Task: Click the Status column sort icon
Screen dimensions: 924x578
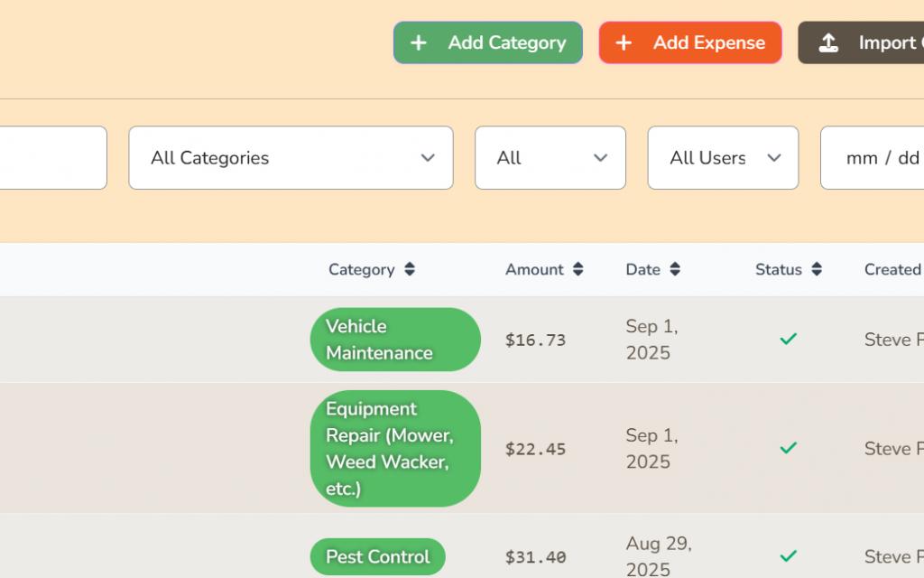Action: point(816,269)
